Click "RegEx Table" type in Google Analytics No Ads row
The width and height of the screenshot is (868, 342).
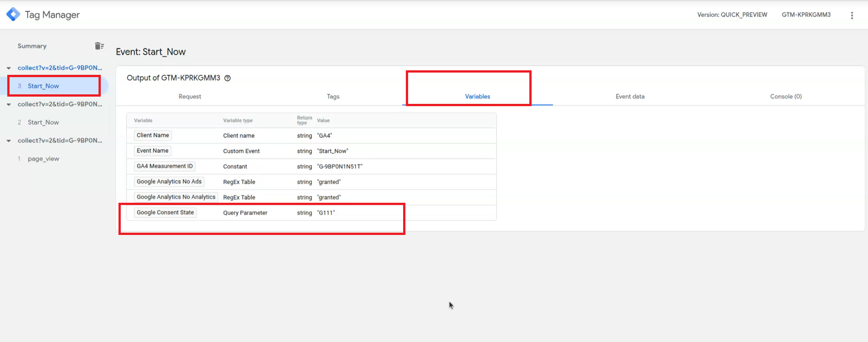click(239, 182)
